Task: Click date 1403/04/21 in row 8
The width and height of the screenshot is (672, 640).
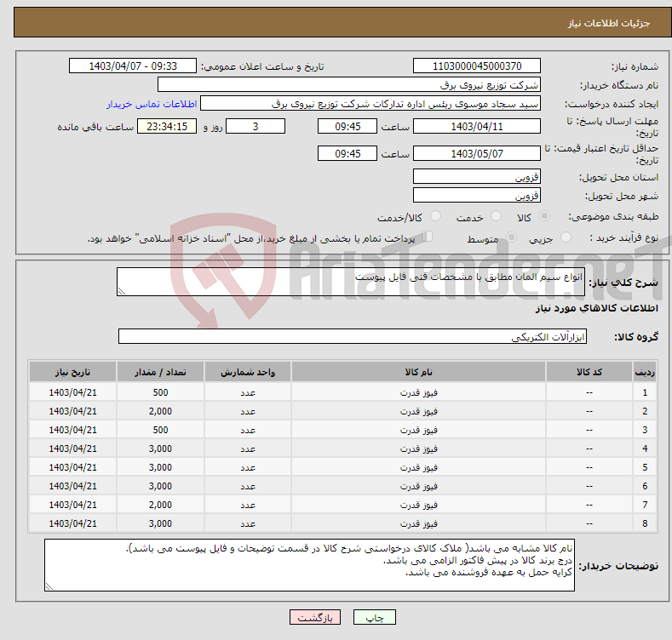Action: coord(73,523)
